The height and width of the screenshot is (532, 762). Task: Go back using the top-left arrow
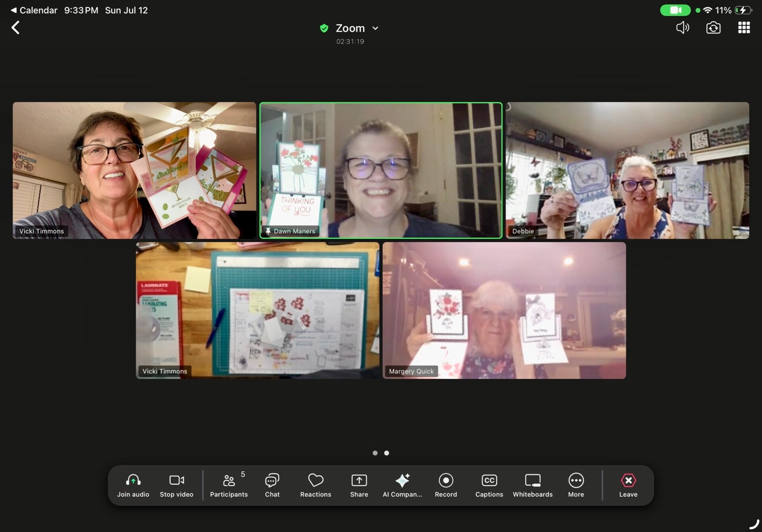coord(15,27)
